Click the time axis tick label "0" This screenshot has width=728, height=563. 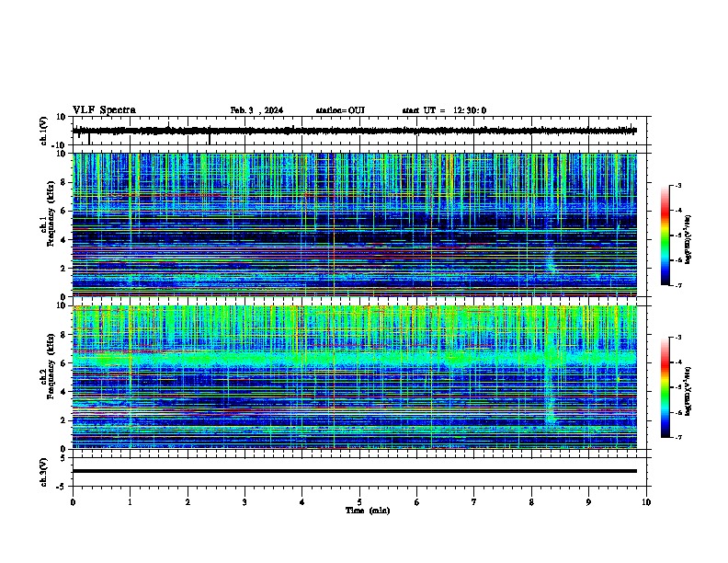[x=73, y=502]
